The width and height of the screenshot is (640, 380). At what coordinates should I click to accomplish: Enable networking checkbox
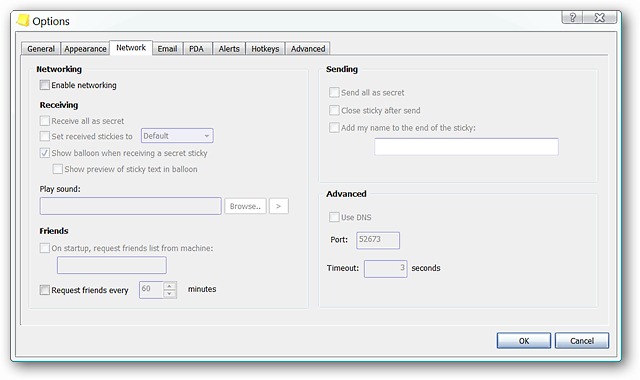click(x=44, y=85)
